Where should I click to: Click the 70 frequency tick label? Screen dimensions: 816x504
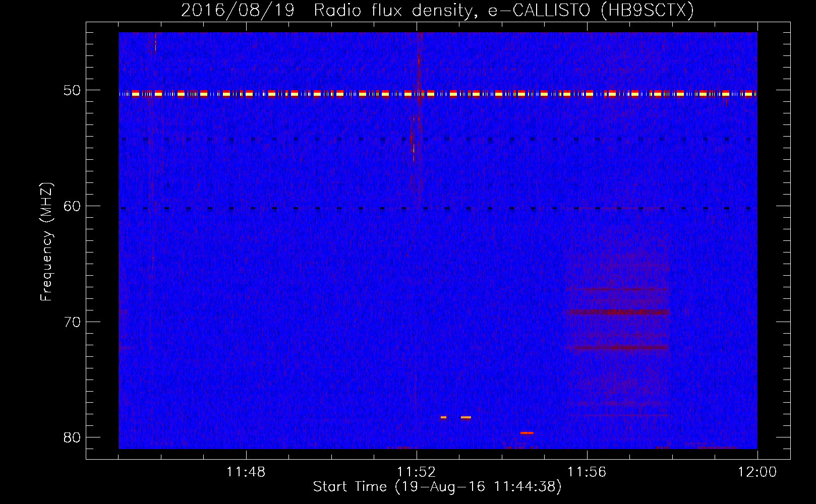[72, 322]
